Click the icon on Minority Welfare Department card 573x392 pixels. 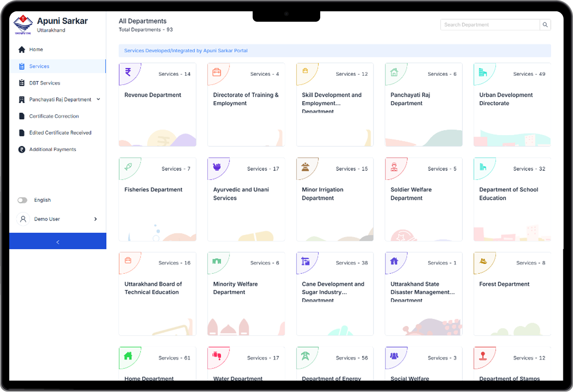[216, 261]
